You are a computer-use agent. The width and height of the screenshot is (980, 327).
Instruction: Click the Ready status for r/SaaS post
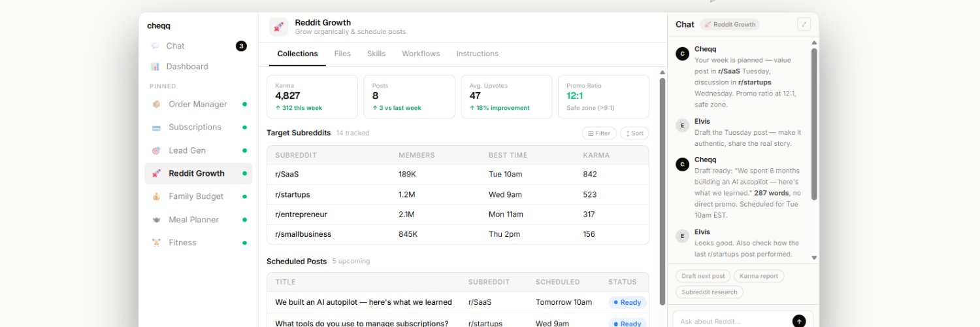coord(627,302)
